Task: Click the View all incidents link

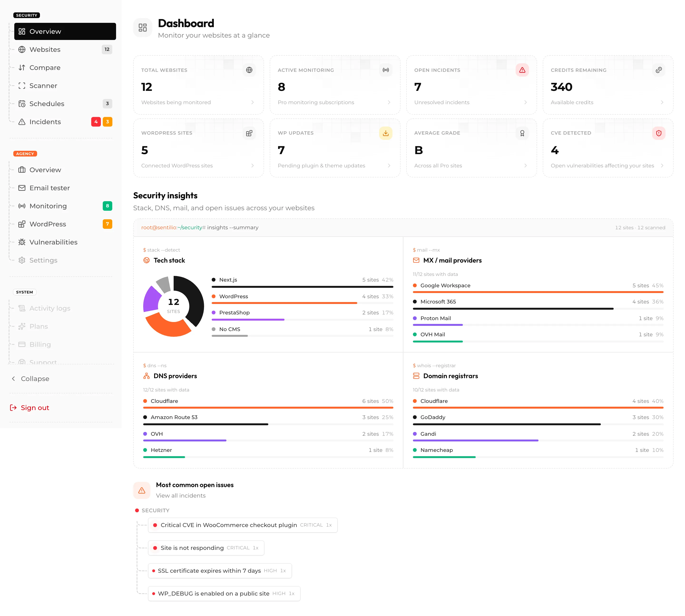Action: point(181,495)
